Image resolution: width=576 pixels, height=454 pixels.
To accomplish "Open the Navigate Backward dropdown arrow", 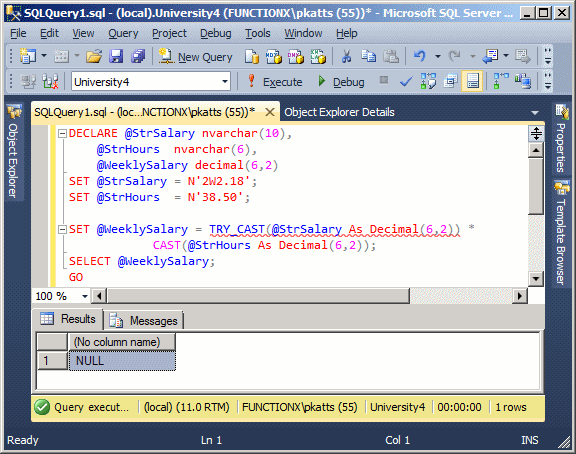I will point(506,56).
